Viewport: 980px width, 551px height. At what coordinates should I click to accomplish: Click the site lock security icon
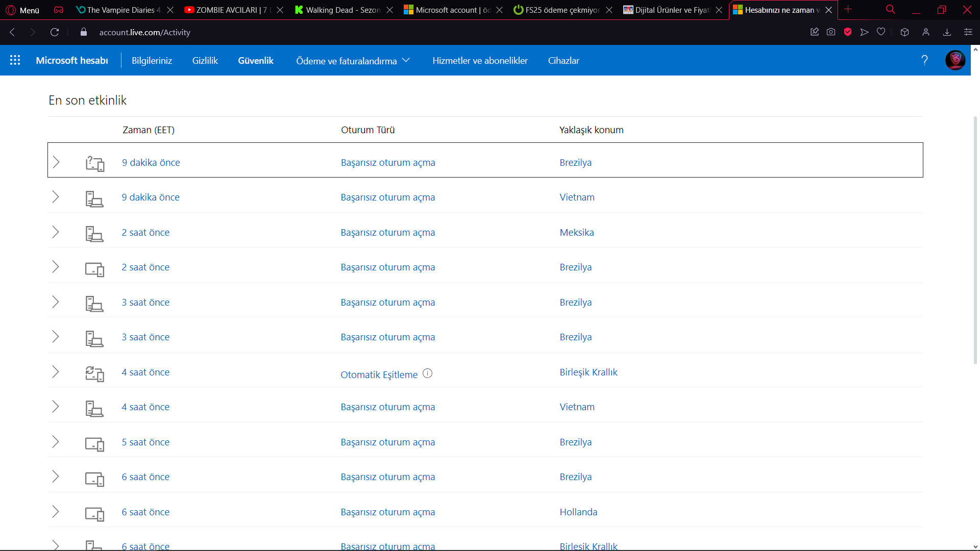[84, 32]
